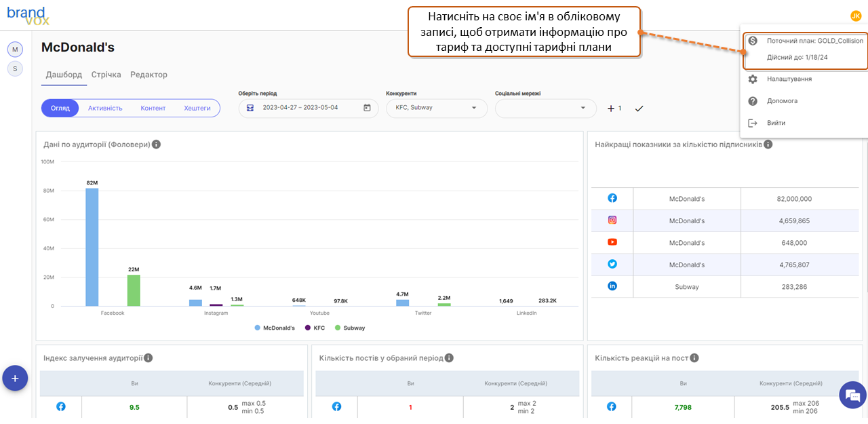The image size is (868, 424).
Task: Switch to the Редактор tab
Action: (149, 75)
